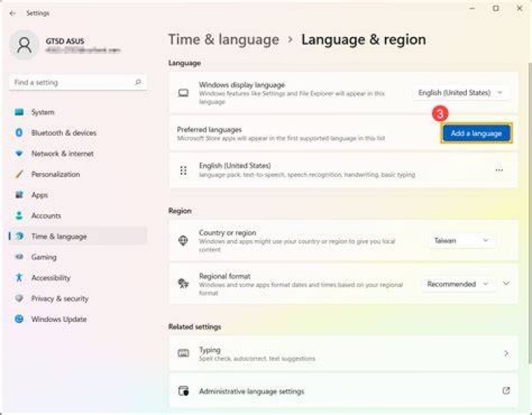The height and width of the screenshot is (415, 532).
Task: Open Gaming settings
Action: tap(78, 257)
